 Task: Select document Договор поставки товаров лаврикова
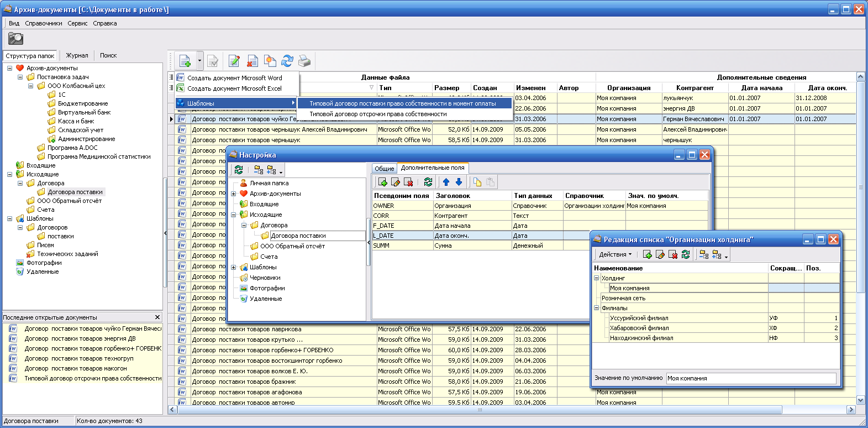point(246,329)
